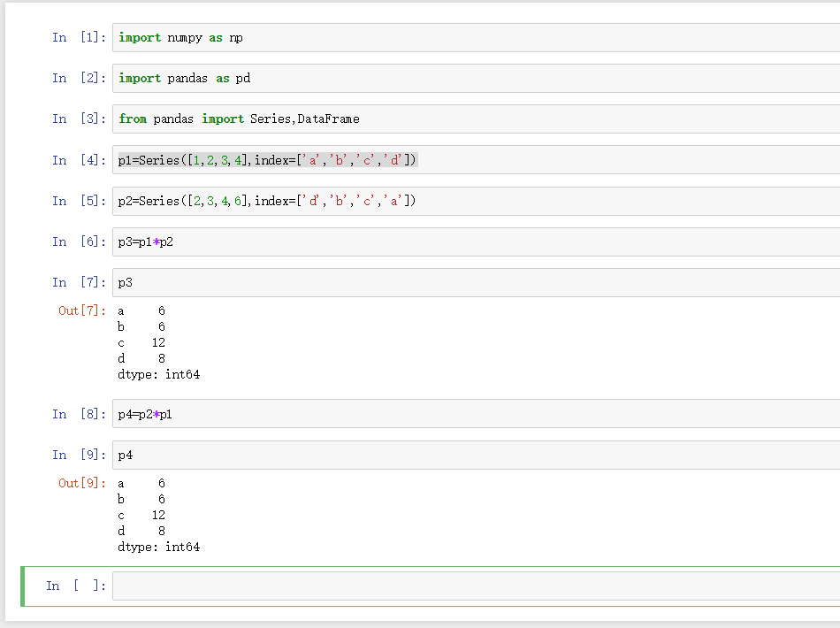840x628 pixels.
Task: Select 'dtype: int64' under Out[9]
Action: coord(158,548)
